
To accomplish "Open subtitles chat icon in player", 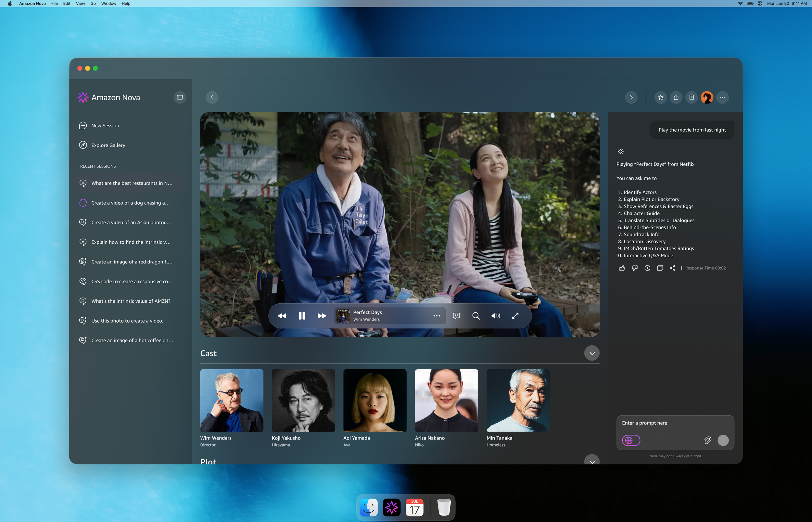I will click(456, 316).
